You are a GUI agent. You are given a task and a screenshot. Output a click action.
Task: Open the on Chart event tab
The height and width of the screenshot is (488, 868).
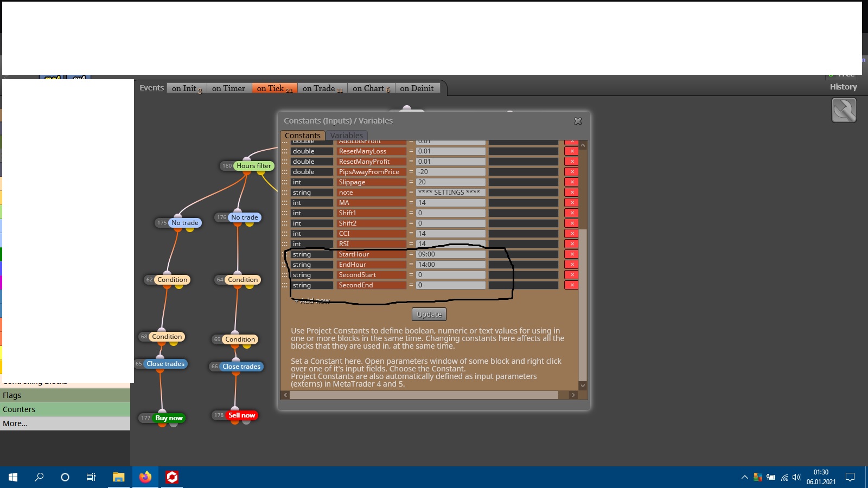(372, 88)
